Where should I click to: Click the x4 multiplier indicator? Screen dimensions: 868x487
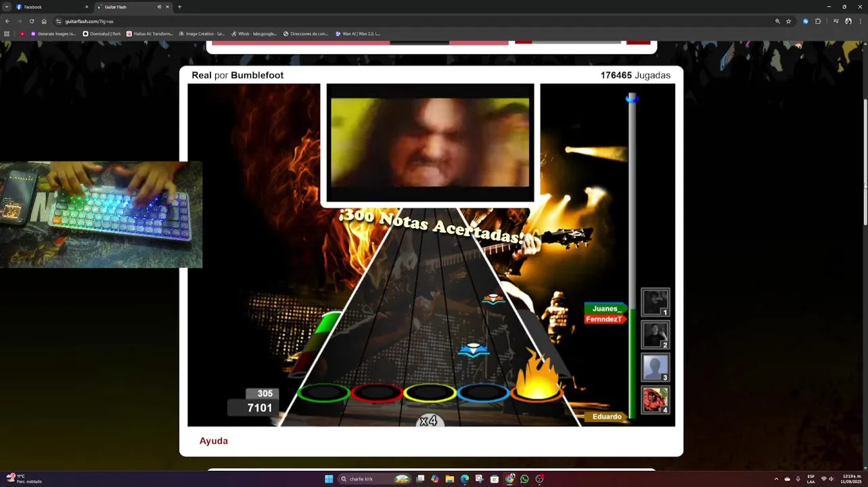tap(428, 421)
